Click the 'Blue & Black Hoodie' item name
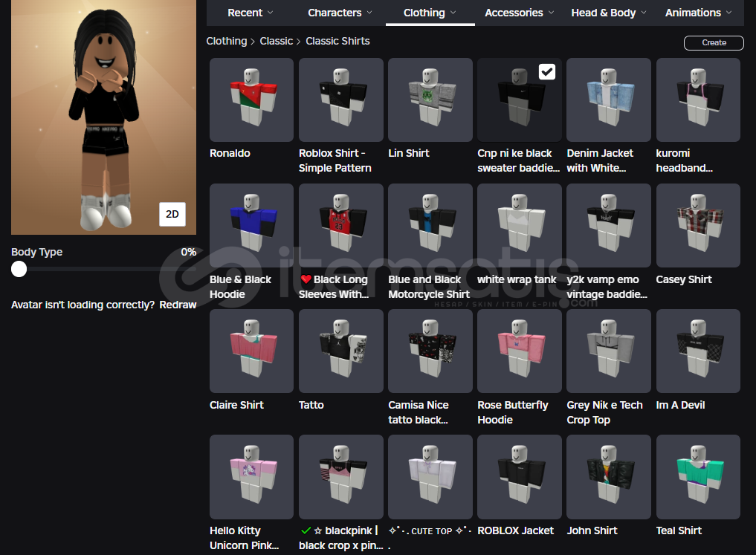This screenshot has width=756, height=555. coord(241,287)
